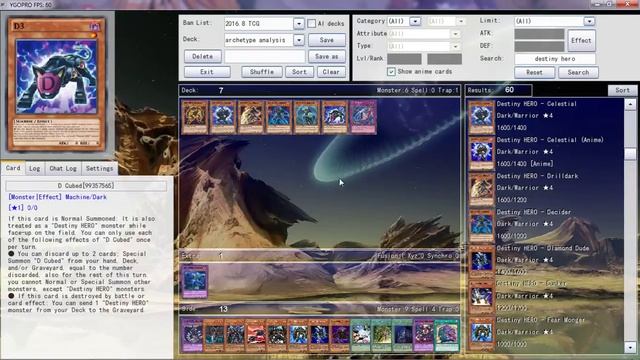Click the Effect filter button
Viewport: 640px width, 360px height.
click(x=581, y=40)
